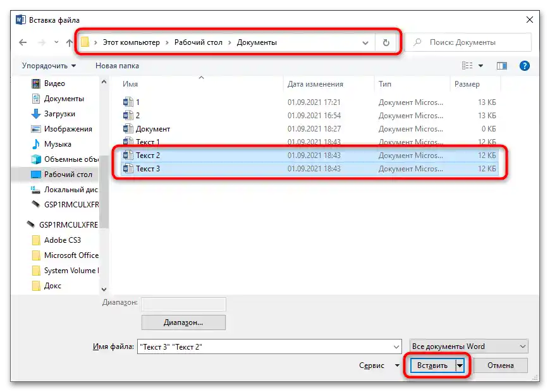Viewport: 550px width, 392px height.
Task: Change view using the view mode icon
Action: tap(467, 66)
